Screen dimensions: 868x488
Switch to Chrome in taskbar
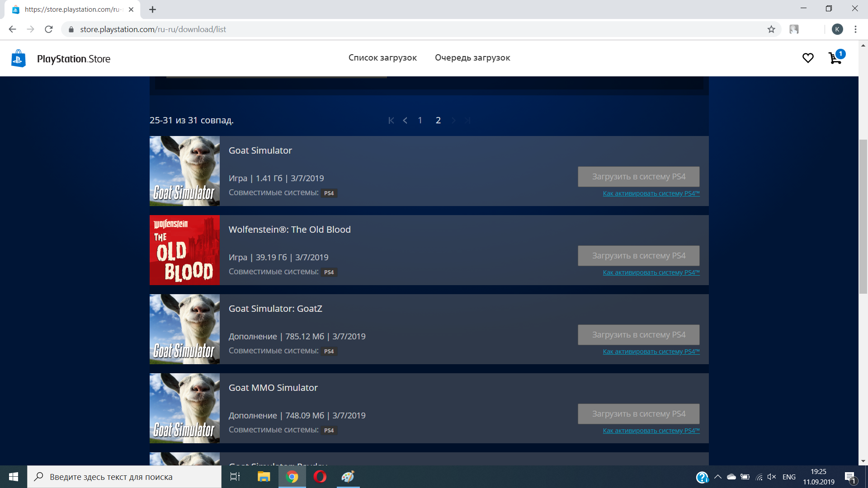tap(292, 477)
